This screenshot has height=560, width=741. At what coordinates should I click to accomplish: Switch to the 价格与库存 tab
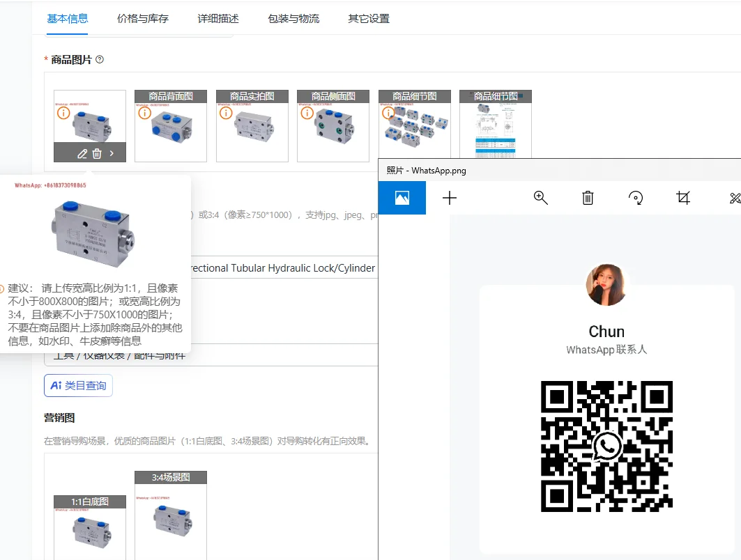pos(143,19)
